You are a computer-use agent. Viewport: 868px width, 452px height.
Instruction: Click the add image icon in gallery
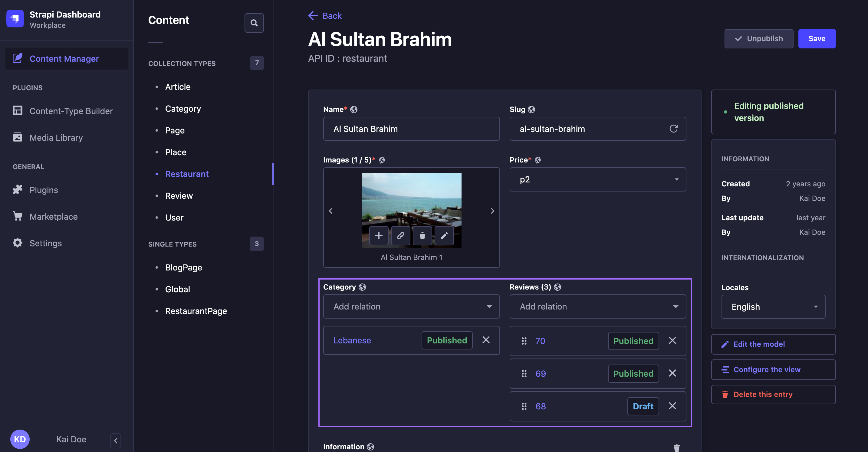(378, 236)
